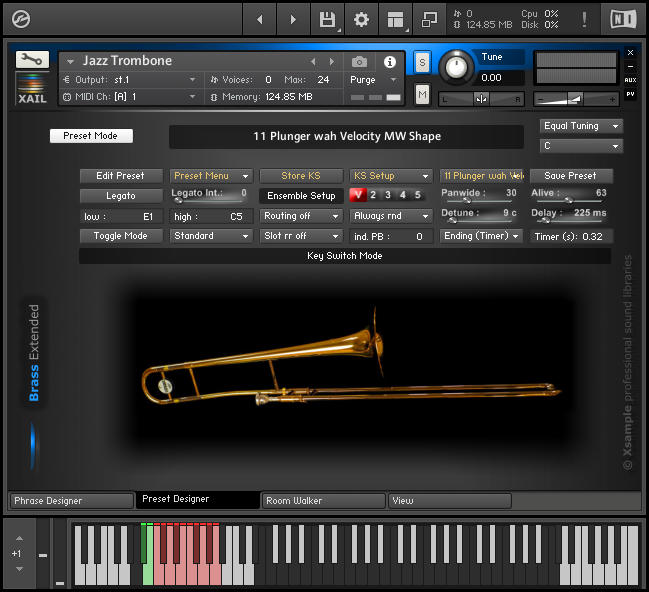
Task: Click the Save Preset button
Action: point(571,176)
